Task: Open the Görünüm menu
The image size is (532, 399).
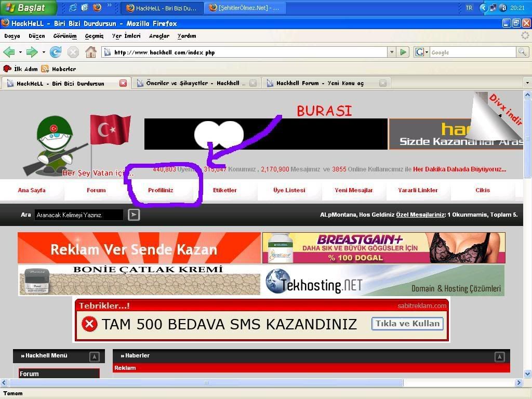Action: pyautogui.click(x=65, y=36)
